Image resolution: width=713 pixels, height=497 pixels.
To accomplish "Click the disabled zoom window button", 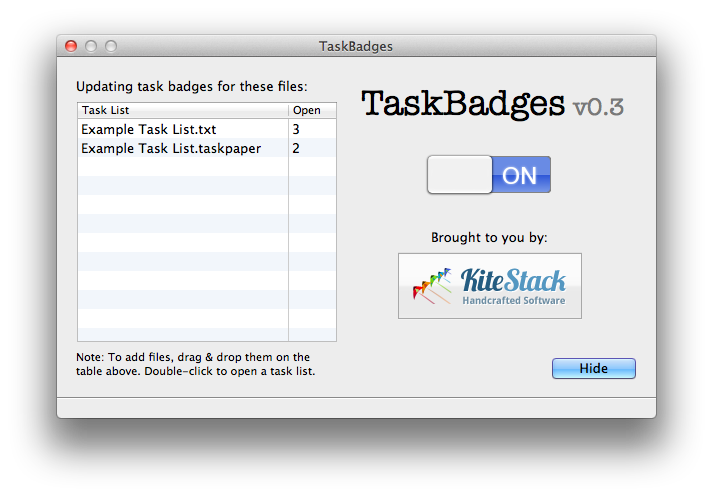I will coord(111,46).
